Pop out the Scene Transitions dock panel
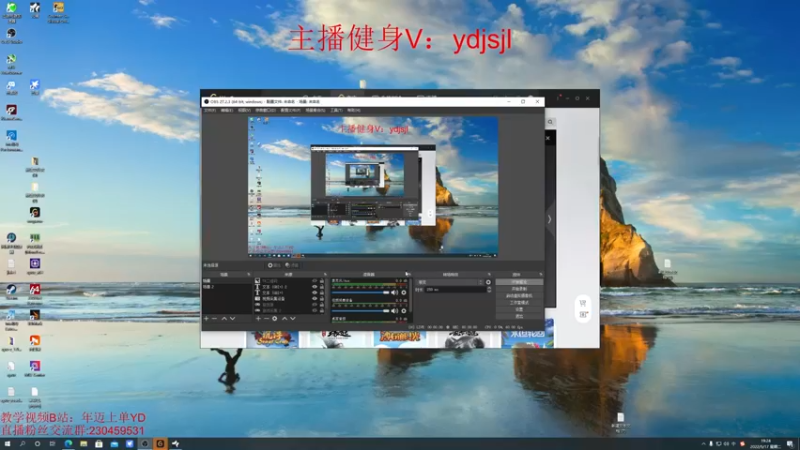The height and width of the screenshot is (450, 800). click(489, 274)
